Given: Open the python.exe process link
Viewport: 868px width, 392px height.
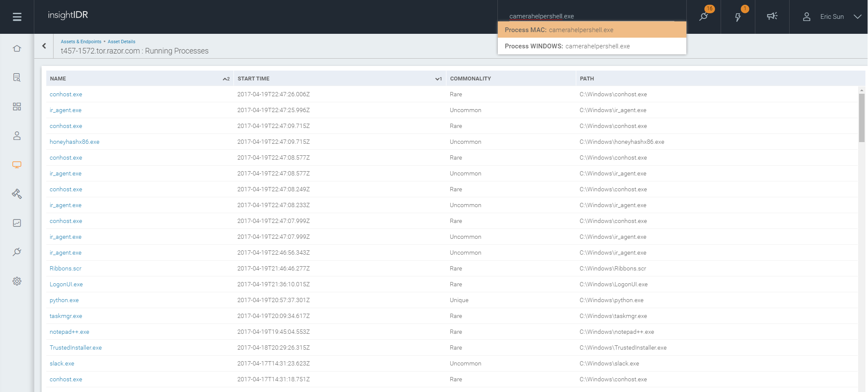Looking at the screenshot, I should pos(64,300).
